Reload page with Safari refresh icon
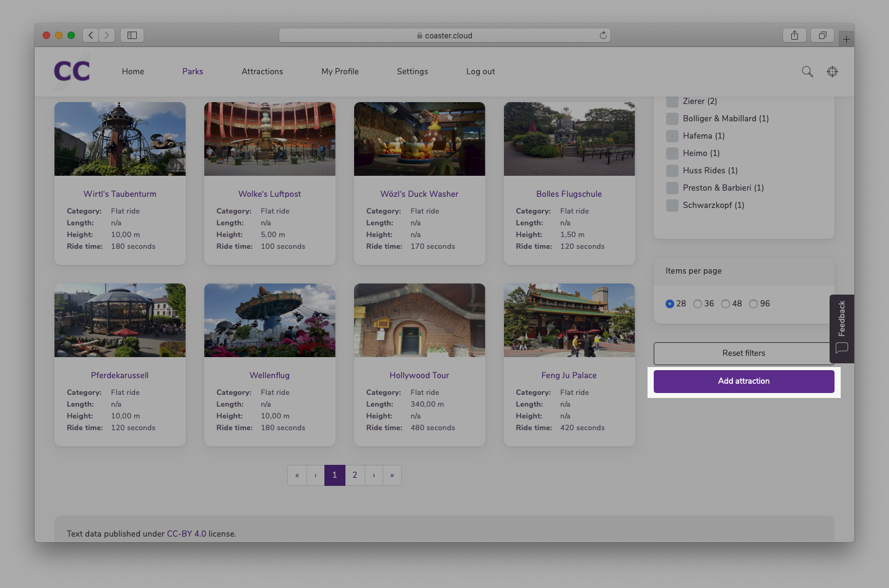Viewport: 889px width, 588px height. 603,35
